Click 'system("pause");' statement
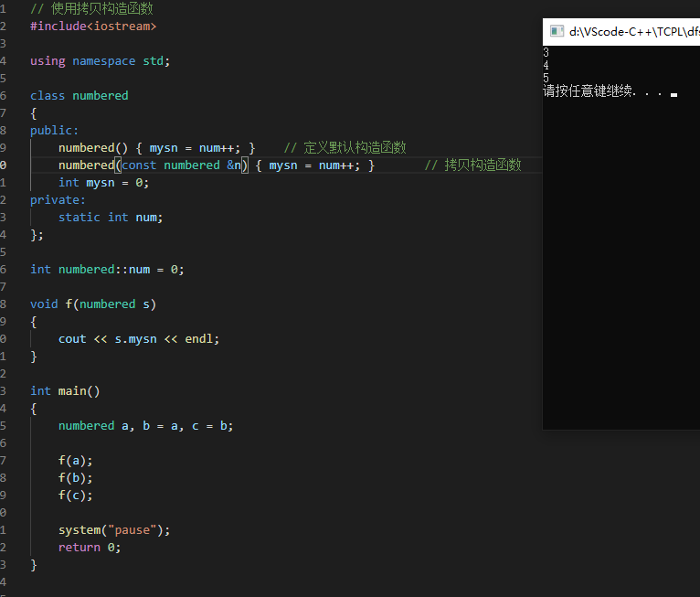700x597 pixels. pos(114,530)
